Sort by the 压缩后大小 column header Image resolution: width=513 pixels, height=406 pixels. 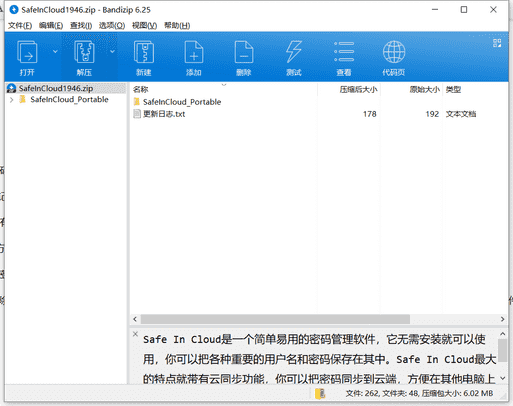(x=358, y=89)
